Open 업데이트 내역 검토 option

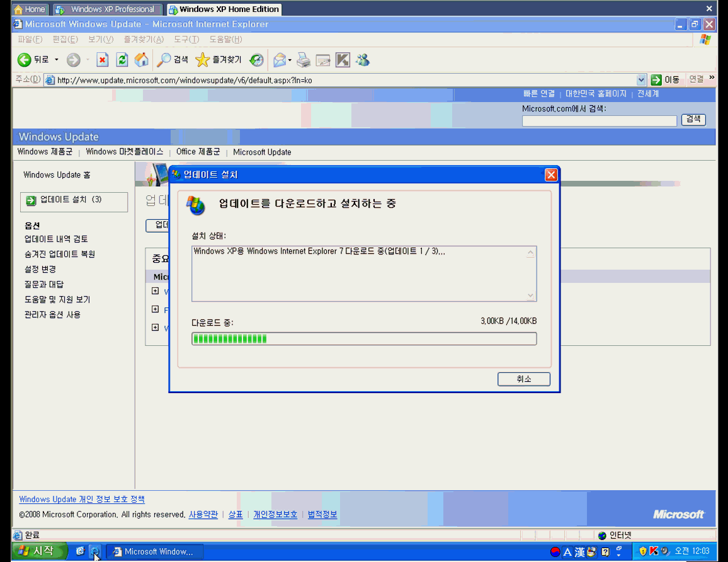point(55,239)
